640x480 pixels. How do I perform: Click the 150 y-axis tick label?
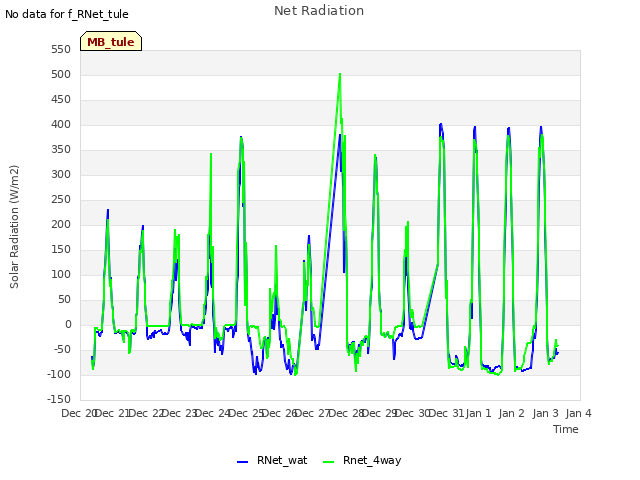pos(61,249)
